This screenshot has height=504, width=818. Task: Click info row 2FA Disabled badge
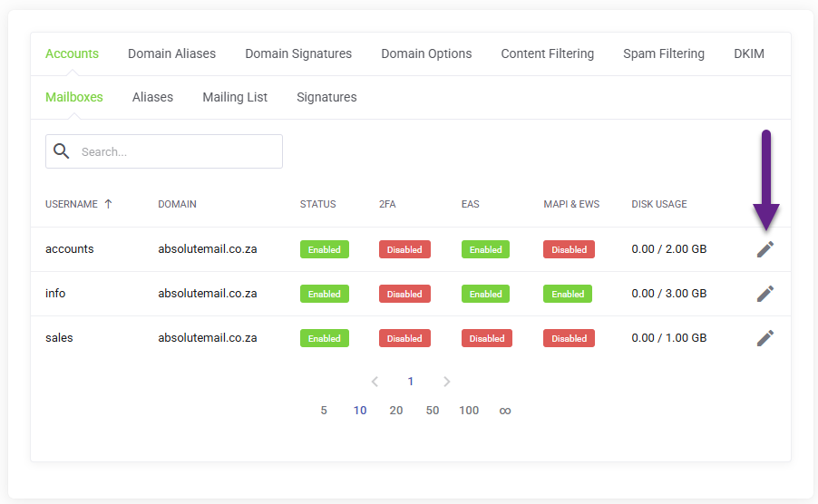[404, 294]
